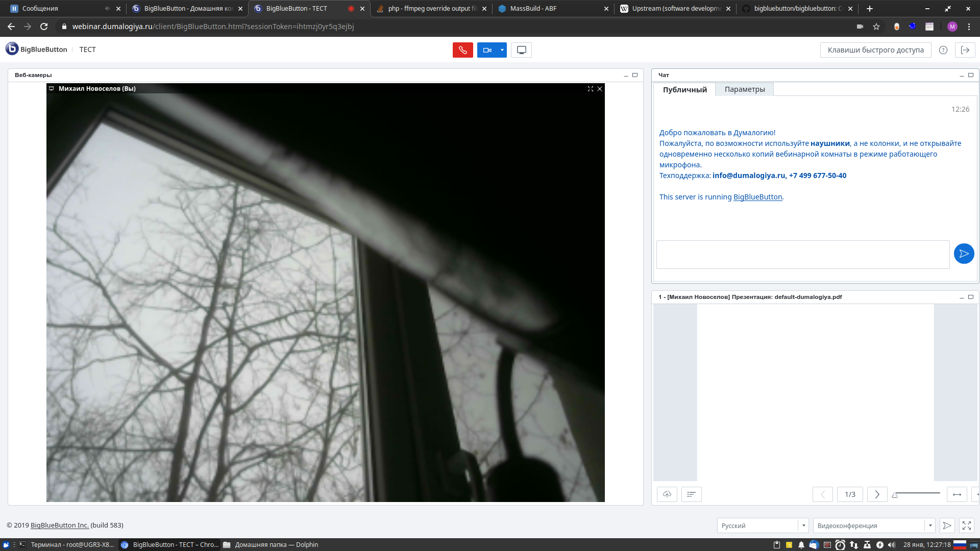980x551 pixels.
Task: Send the chat message with the send icon
Action: coord(964,254)
